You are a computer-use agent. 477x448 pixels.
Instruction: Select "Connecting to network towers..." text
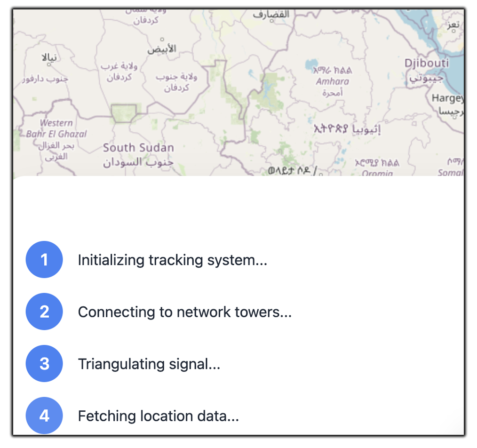[x=184, y=312]
